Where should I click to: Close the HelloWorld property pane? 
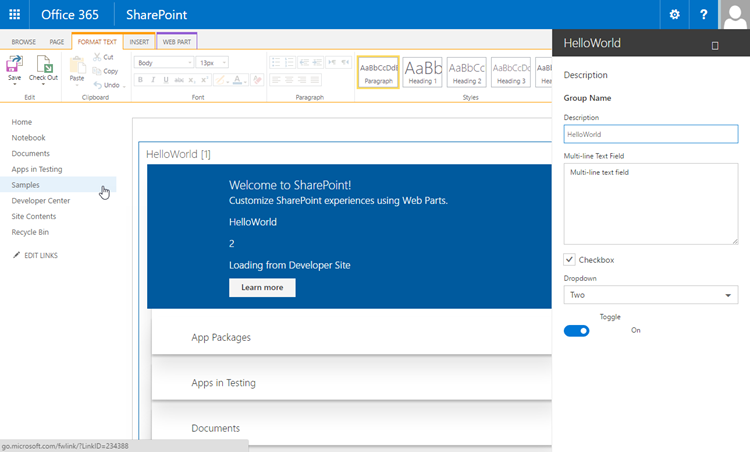coord(715,45)
